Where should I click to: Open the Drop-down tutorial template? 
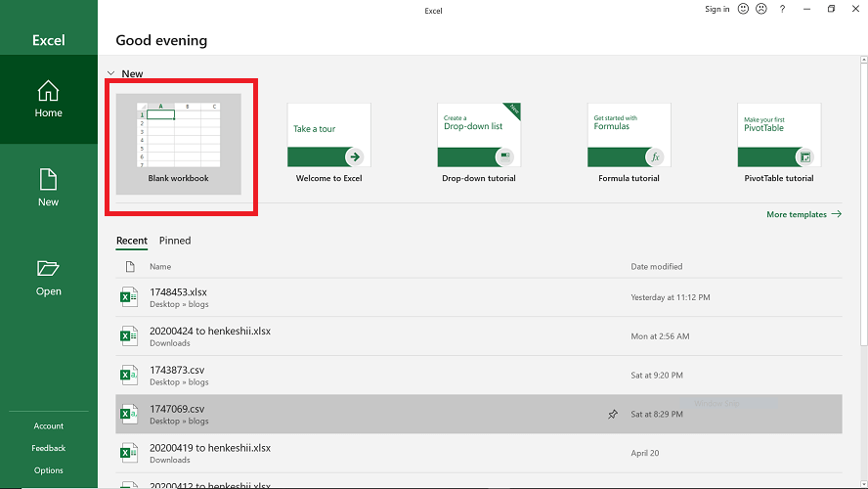(x=479, y=143)
